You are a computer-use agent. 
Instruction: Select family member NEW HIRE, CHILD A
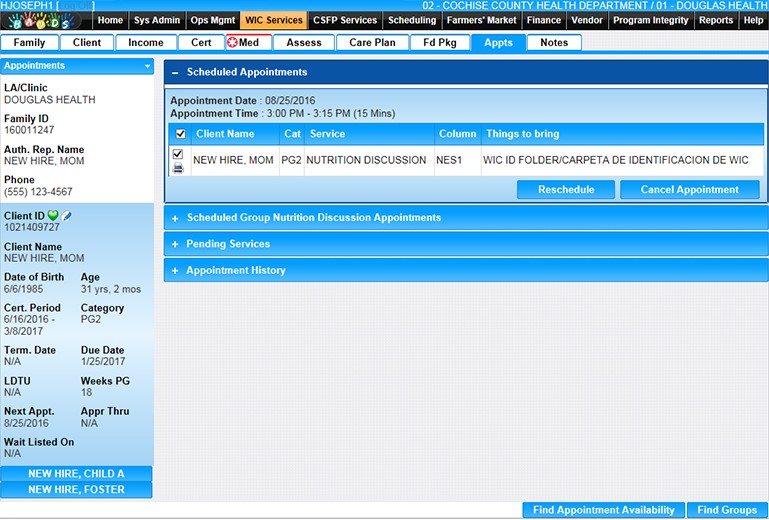76,474
